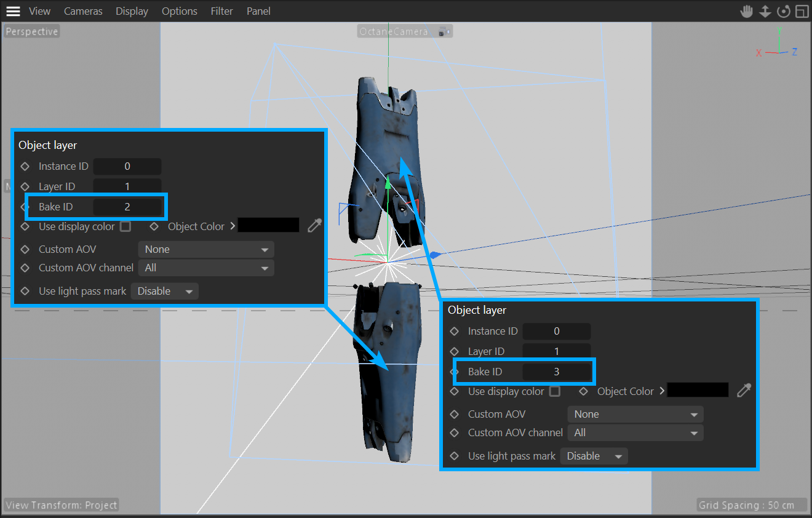
Task: Expand Object Color chevron in Bake ID 2 panel
Action: (233, 226)
